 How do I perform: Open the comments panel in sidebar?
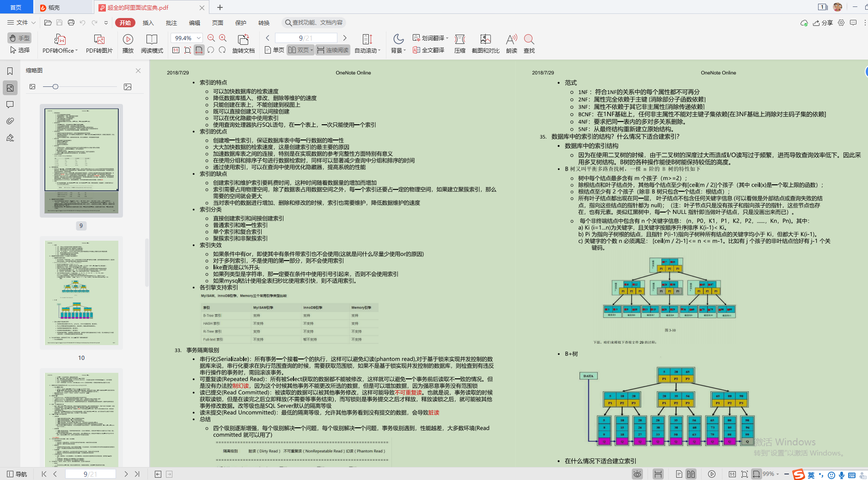pyautogui.click(x=10, y=104)
